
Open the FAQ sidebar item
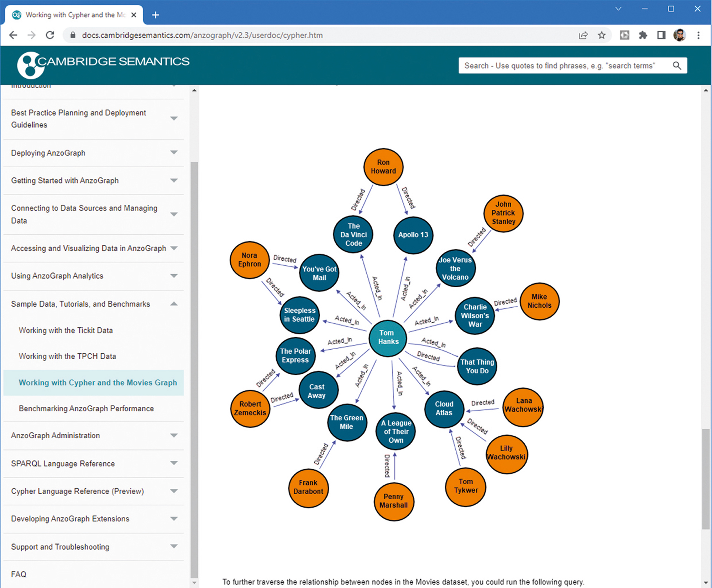point(19,574)
